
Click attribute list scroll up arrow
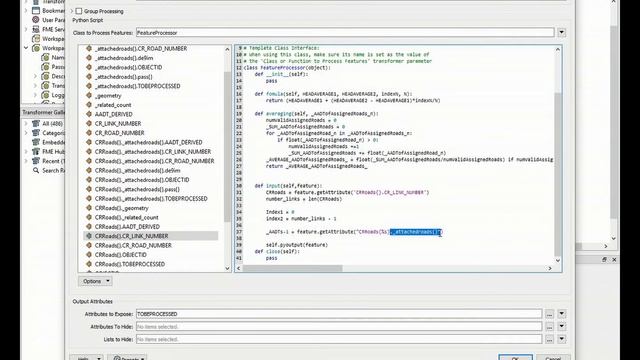pos(227,49)
